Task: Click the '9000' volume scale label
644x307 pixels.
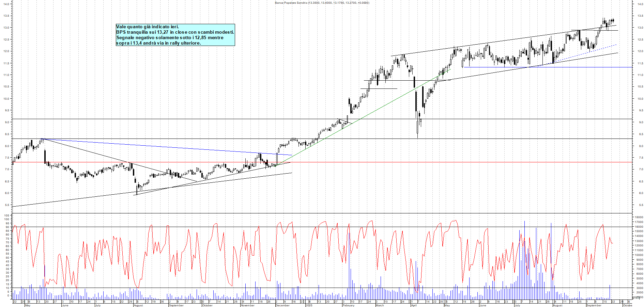Action: (x=640, y=260)
